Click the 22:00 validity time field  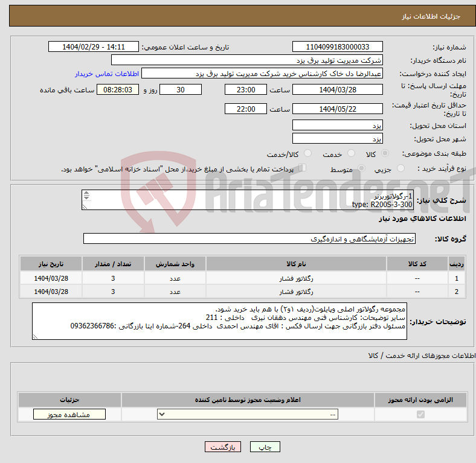(x=246, y=109)
